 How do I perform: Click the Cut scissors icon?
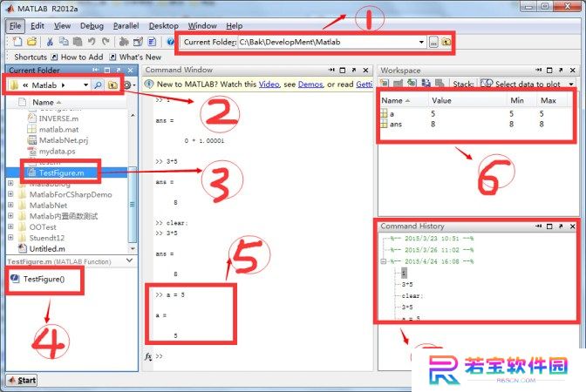tap(50, 42)
